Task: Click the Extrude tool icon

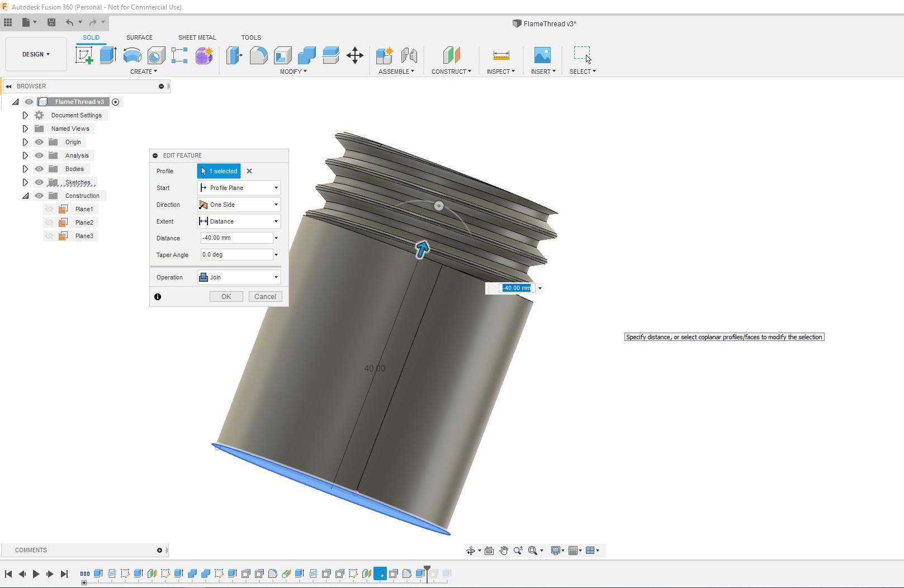Action: (x=108, y=55)
